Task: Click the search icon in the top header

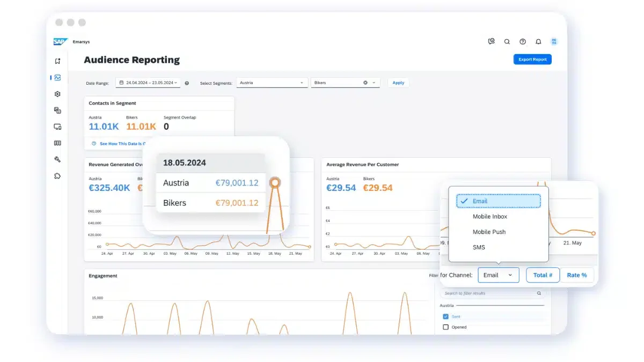Action: click(x=507, y=41)
